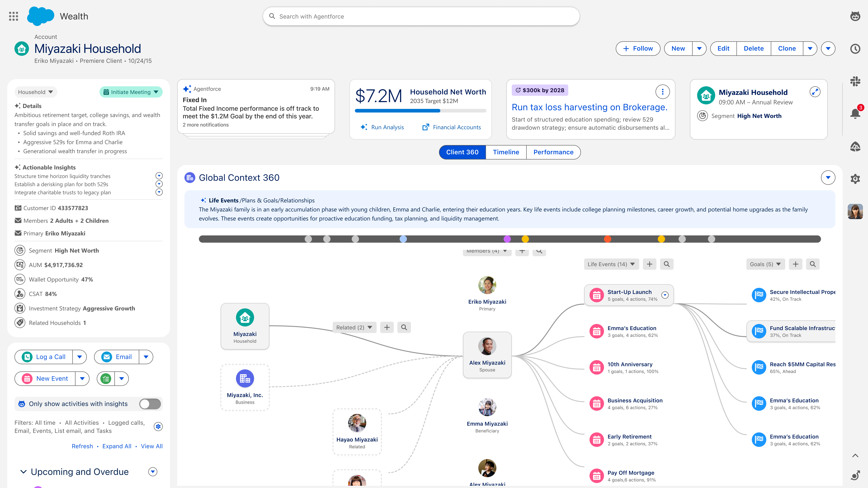Open the Related (2) dropdown
Image resolution: width=868 pixels, height=488 pixels.
354,327
